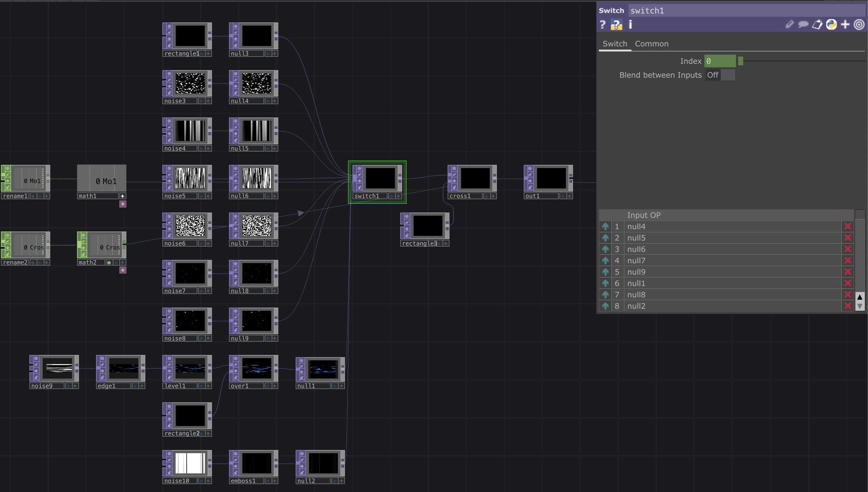Toggle Blend between Inputs switch
This screenshot has height=492, width=868.
(x=720, y=75)
